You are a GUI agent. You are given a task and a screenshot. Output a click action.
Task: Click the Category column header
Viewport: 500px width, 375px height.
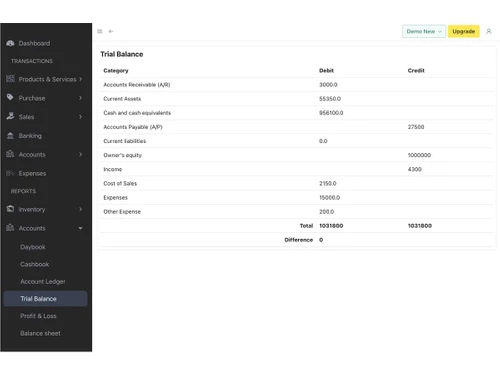click(x=116, y=71)
